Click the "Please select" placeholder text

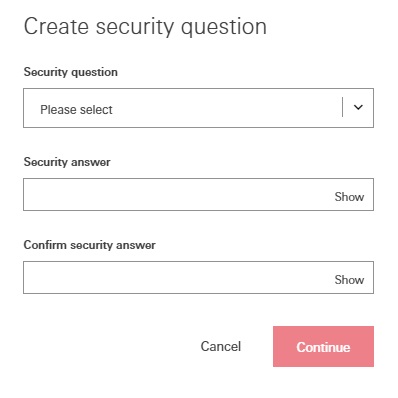(76, 110)
